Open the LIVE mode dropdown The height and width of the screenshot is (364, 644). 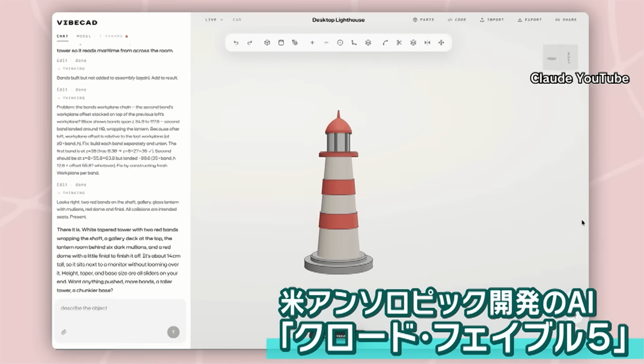(215, 20)
